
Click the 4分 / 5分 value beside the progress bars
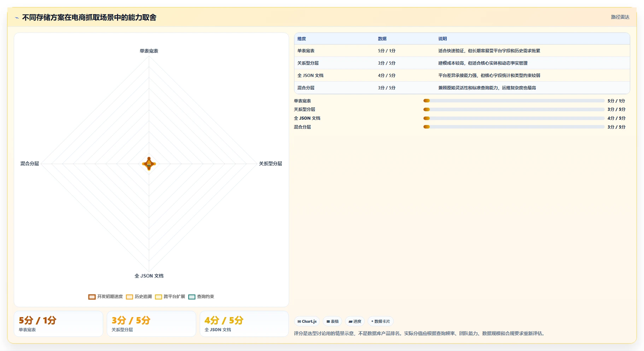pyautogui.click(x=616, y=118)
